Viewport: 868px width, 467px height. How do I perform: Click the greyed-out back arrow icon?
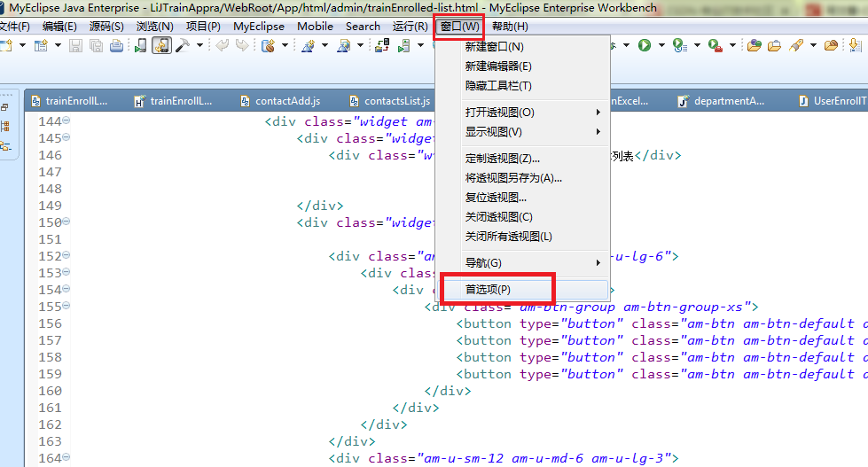click(222, 45)
